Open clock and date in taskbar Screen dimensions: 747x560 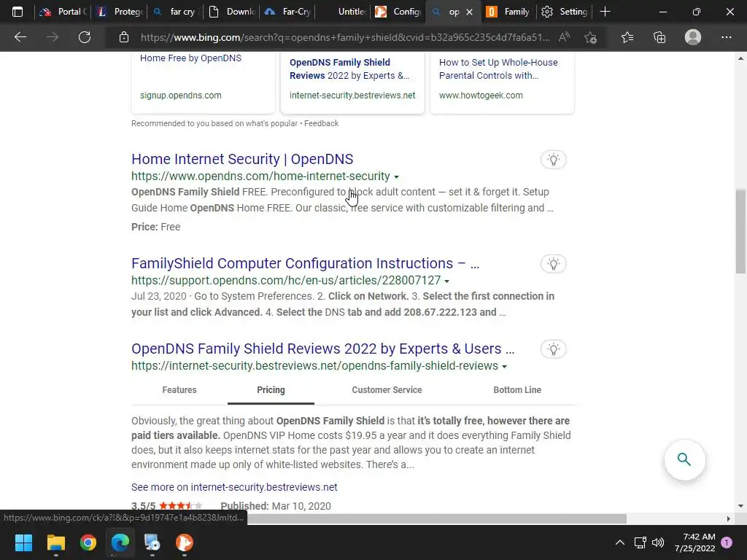click(695, 542)
